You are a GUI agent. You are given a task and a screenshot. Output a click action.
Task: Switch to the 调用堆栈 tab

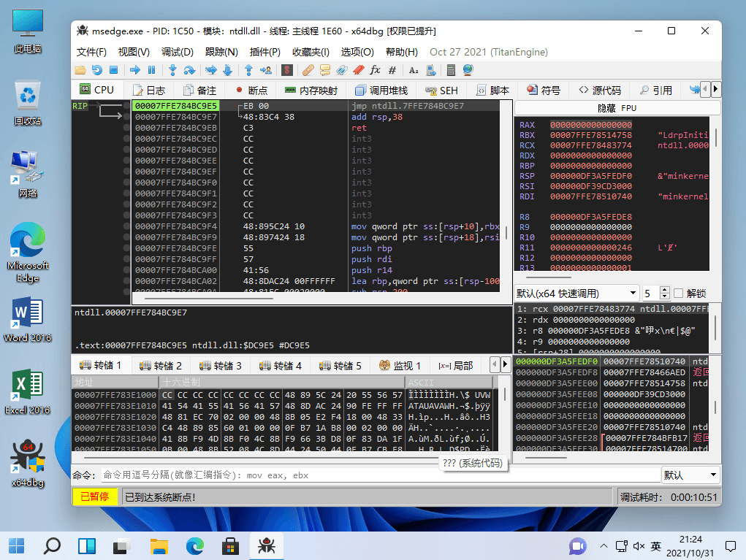381,91
